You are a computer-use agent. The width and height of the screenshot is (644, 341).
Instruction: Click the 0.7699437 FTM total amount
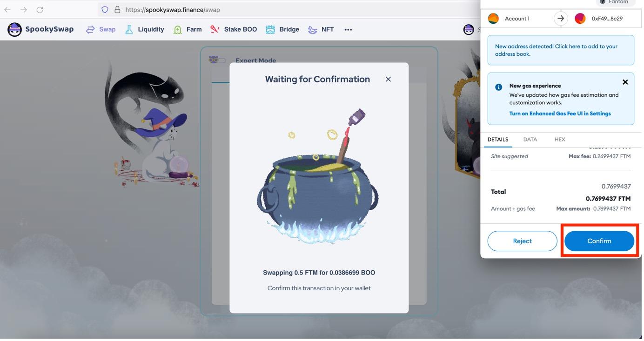pyautogui.click(x=608, y=199)
